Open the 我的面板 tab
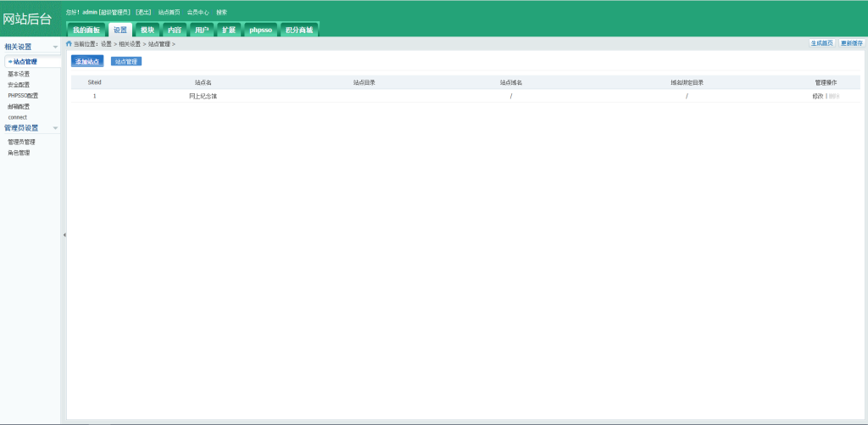Image resolution: width=868 pixels, height=425 pixels. click(x=86, y=30)
